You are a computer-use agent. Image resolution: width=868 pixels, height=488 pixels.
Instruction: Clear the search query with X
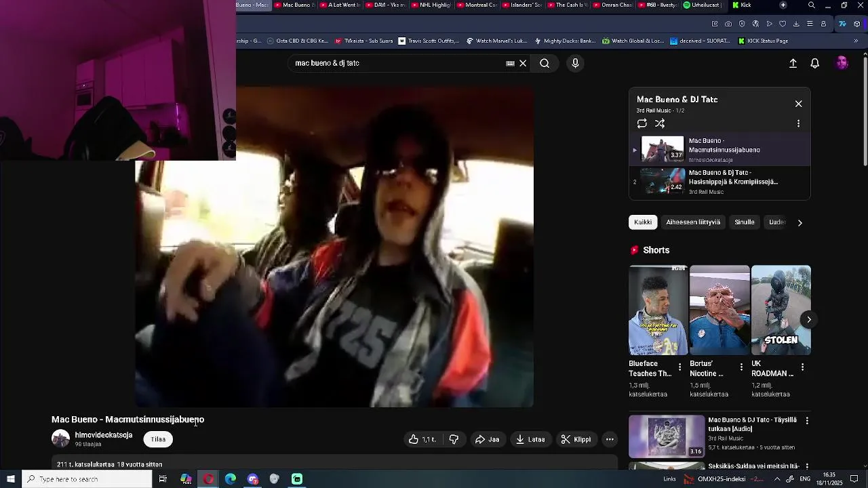click(x=523, y=63)
